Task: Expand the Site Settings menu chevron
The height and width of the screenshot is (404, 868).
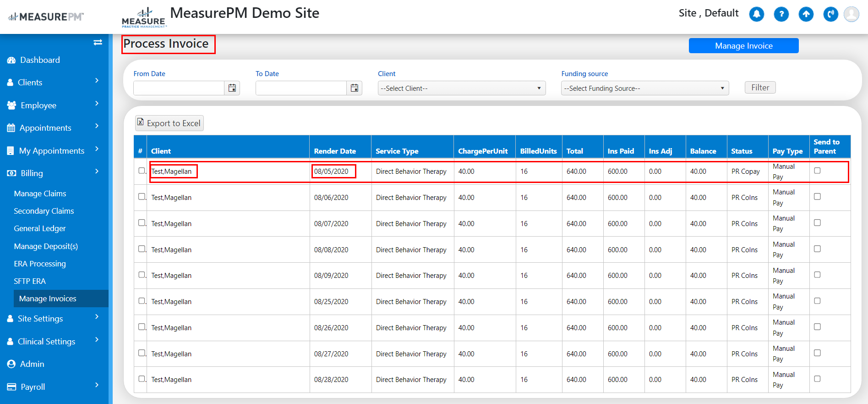Action: (97, 317)
